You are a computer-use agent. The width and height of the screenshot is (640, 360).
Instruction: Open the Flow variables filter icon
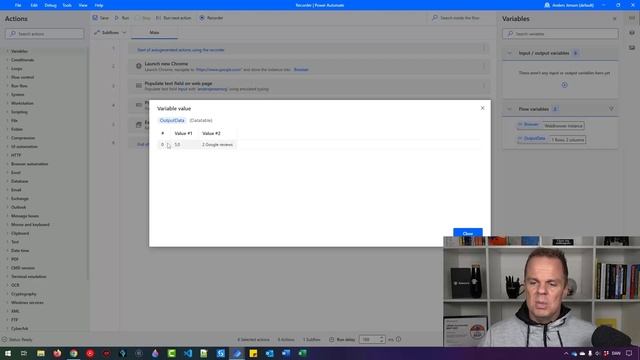coord(611,109)
